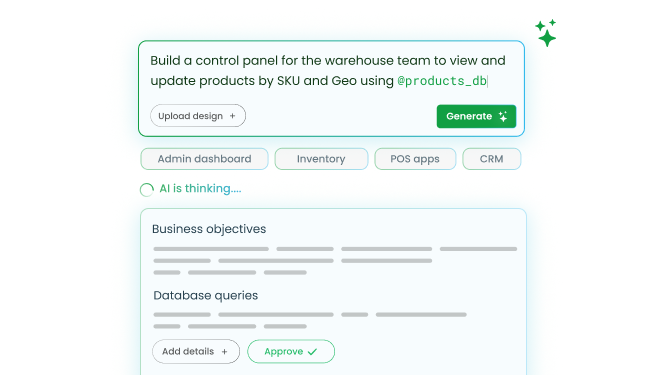The image size is (664, 375).
Task: Click the AI is thinking.... status text
Action: [x=200, y=189]
